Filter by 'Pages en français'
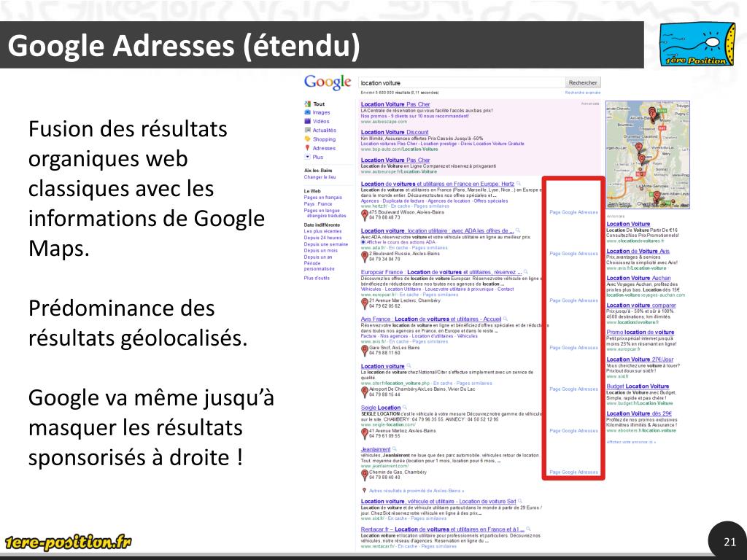Image resolution: width=747 pixels, height=560 pixels. [322, 197]
